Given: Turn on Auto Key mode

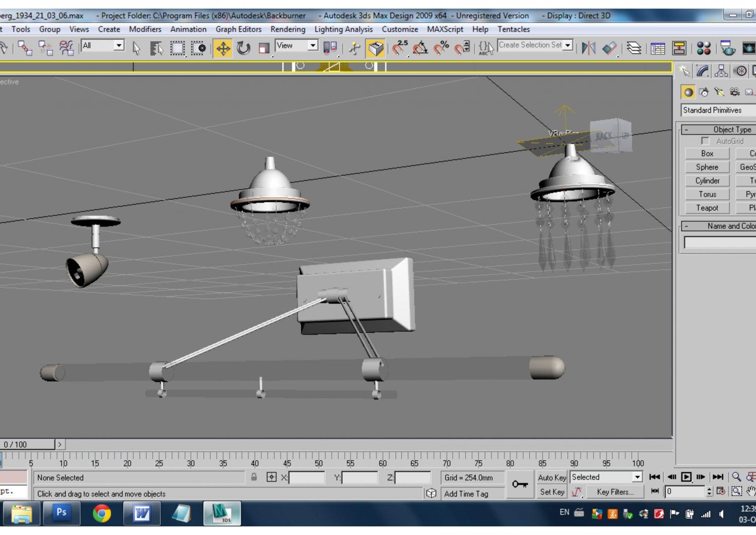Looking at the screenshot, I should pos(551,478).
